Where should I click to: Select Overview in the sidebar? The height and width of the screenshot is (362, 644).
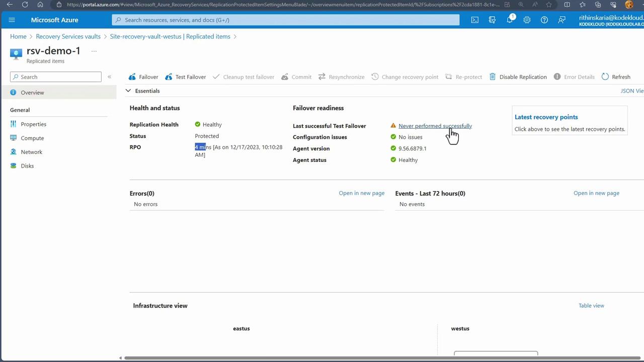(x=58, y=93)
